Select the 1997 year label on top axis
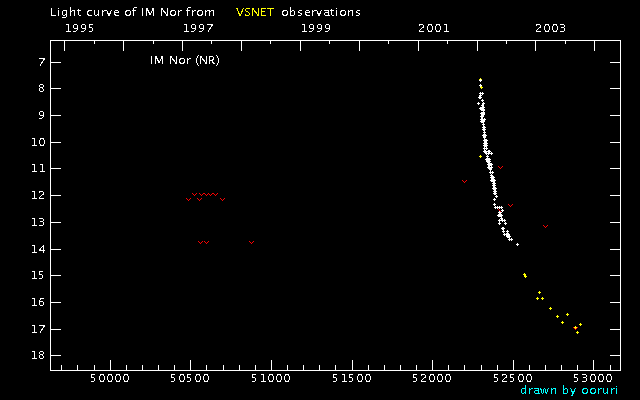The height and width of the screenshot is (400, 640). (x=198, y=28)
